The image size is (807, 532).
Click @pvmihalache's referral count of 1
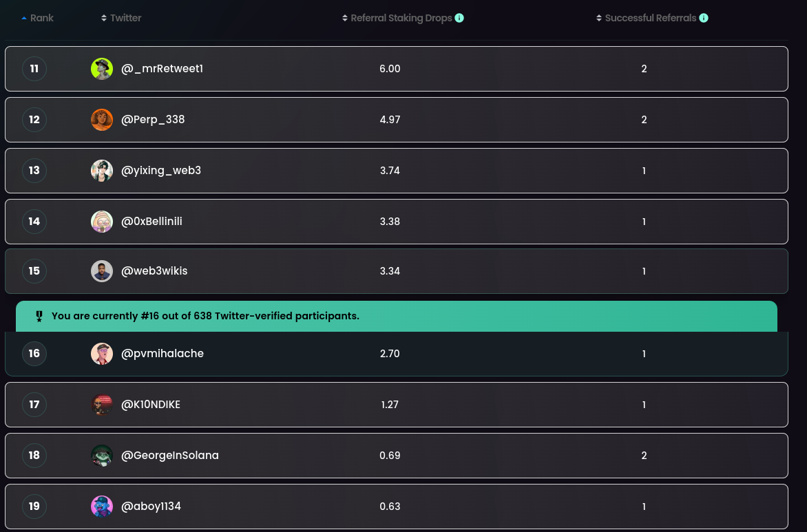click(644, 354)
